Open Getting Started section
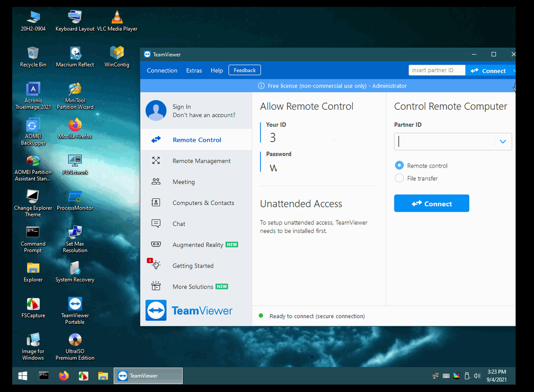This screenshot has height=392, width=534. coord(196,266)
